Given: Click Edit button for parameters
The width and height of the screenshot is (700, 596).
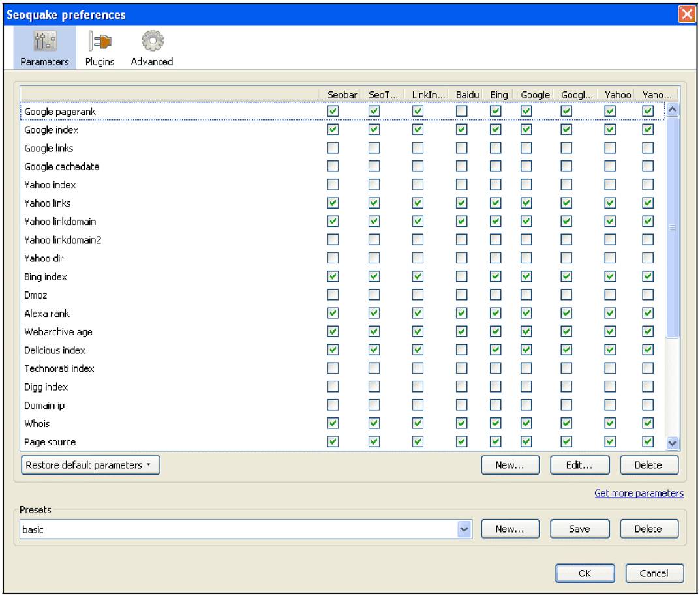Looking at the screenshot, I should pyautogui.click(x=579, y=465).
